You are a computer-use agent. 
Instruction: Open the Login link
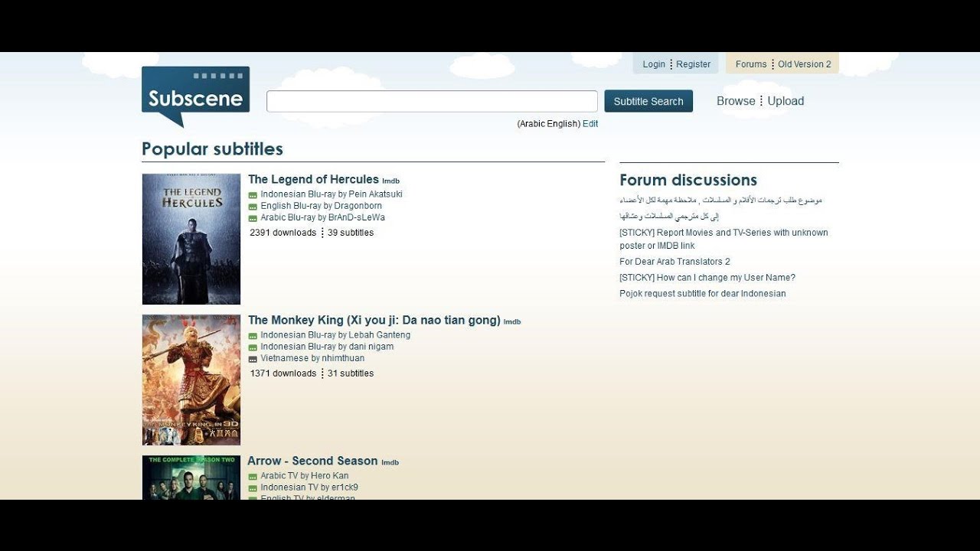tap(654, 64)
